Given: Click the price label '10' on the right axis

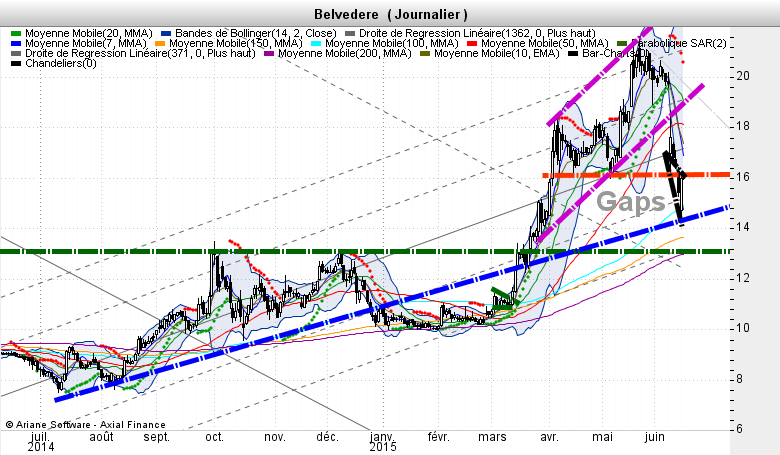Looking at the screenshot, I should (744, 328).
